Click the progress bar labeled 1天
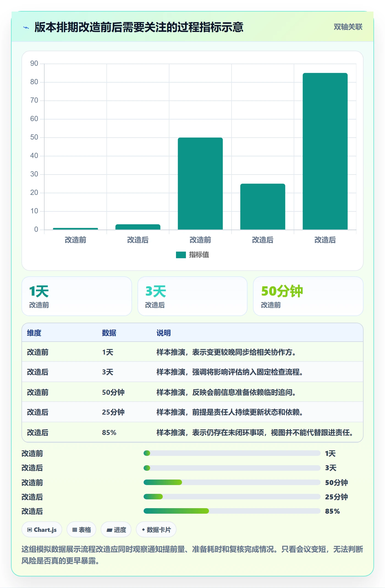The width and height of the screenshot is (385, 588). (232, 453)
